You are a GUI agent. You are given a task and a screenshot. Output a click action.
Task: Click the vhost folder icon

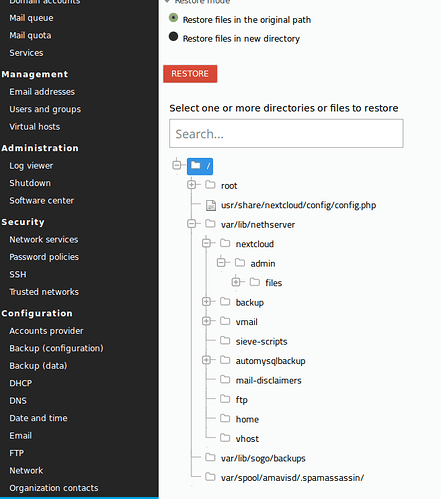click(225, 438)
